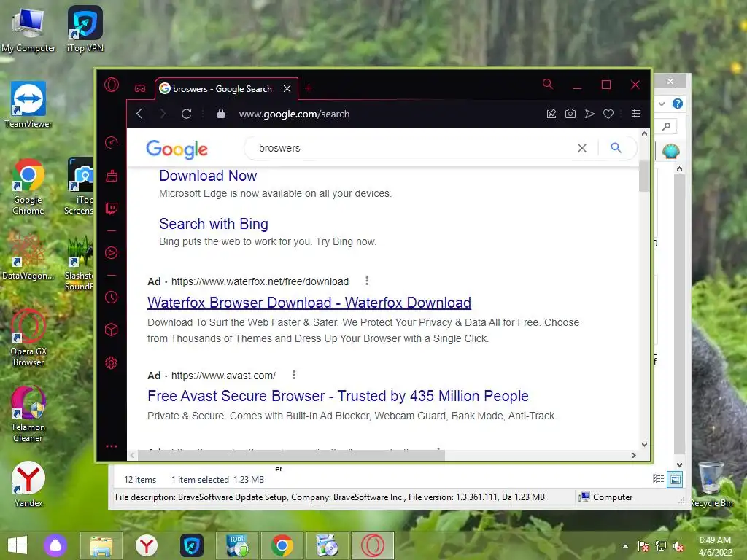This screenshot has height=560, width=747.
Task: Open a new tab with plus button
Action: [309, 88]
